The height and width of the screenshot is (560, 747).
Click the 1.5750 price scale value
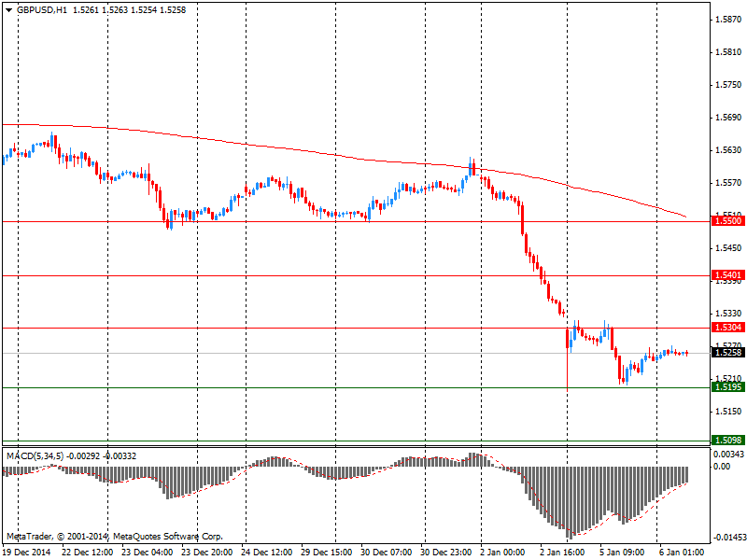click(728, 85)
